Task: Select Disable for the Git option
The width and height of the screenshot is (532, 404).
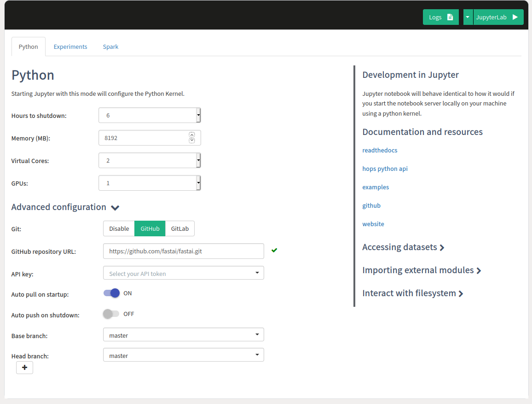Action: click(119, 228)
